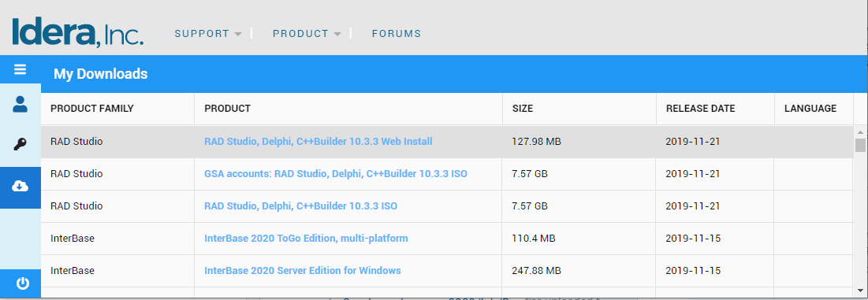Sort by the SIZE column header

pos(523,109)
